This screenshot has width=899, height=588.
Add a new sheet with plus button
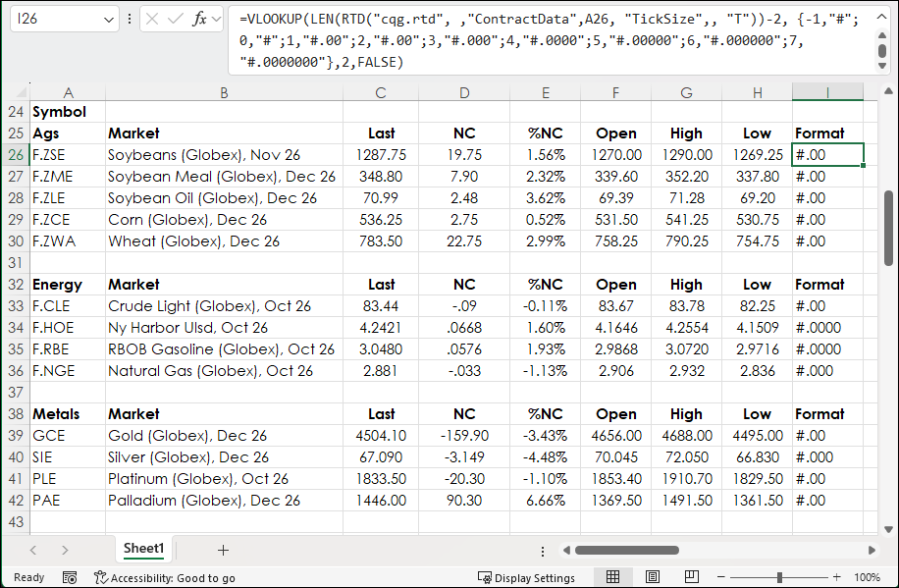point(223,550)
